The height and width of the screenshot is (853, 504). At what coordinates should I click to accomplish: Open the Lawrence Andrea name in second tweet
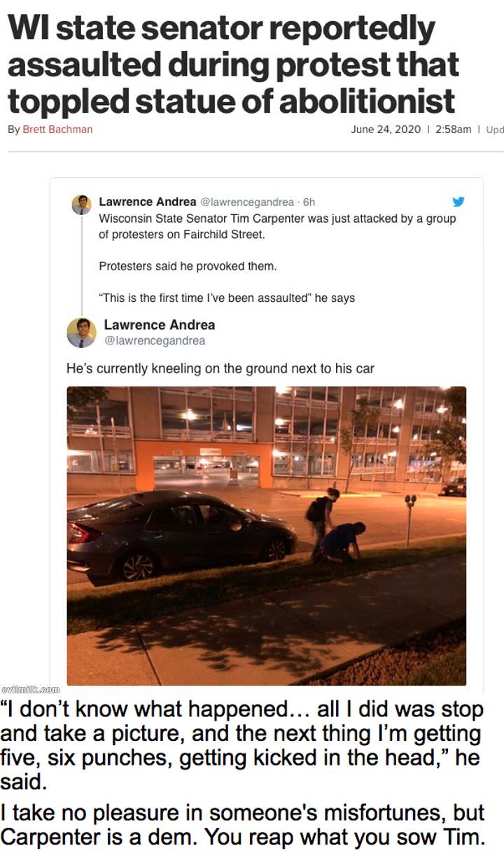160,325
